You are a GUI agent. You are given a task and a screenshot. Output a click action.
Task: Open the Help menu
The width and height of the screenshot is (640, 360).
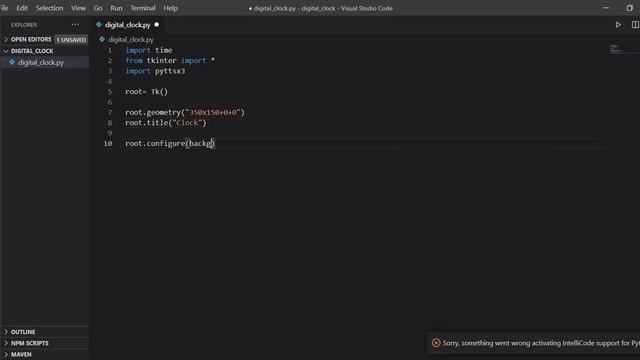(x=171, y=8)
